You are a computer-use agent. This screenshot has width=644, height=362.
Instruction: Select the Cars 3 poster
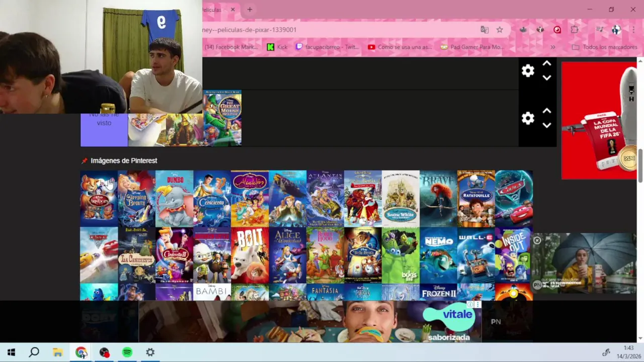click(99, 255)
